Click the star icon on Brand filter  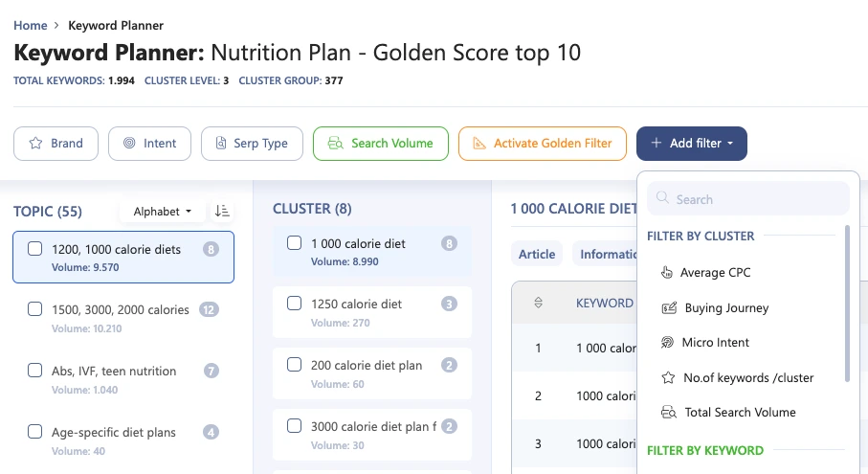click(35, 144)
